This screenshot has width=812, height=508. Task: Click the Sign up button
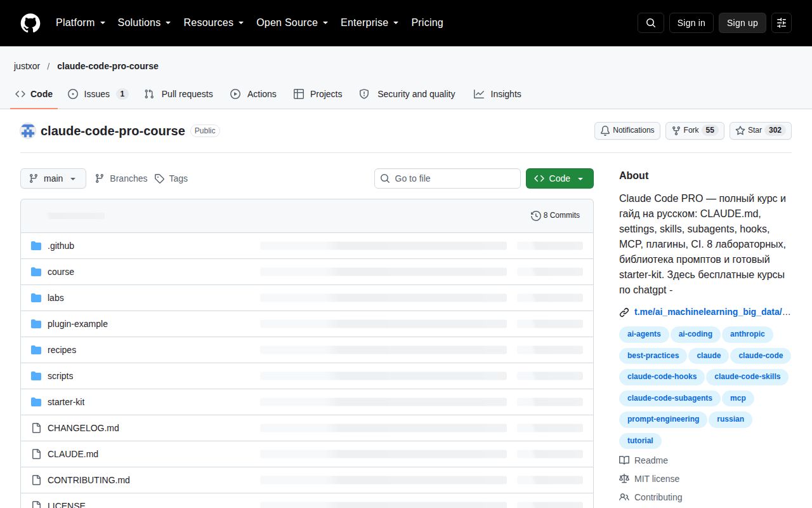742,23
